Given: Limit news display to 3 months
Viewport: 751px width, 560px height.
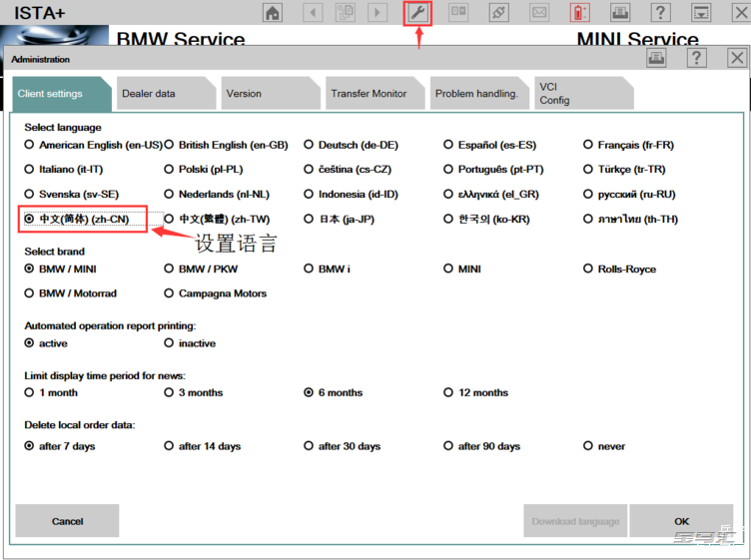Looking at the screenshot, I should (194, 392).
